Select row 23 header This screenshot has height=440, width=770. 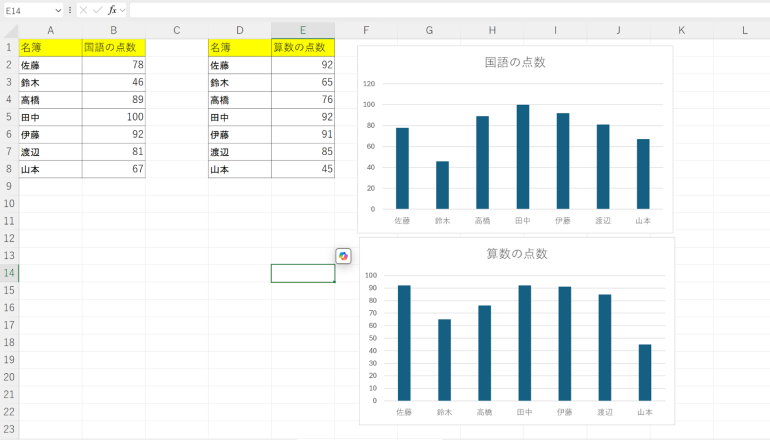pos(9,429)
